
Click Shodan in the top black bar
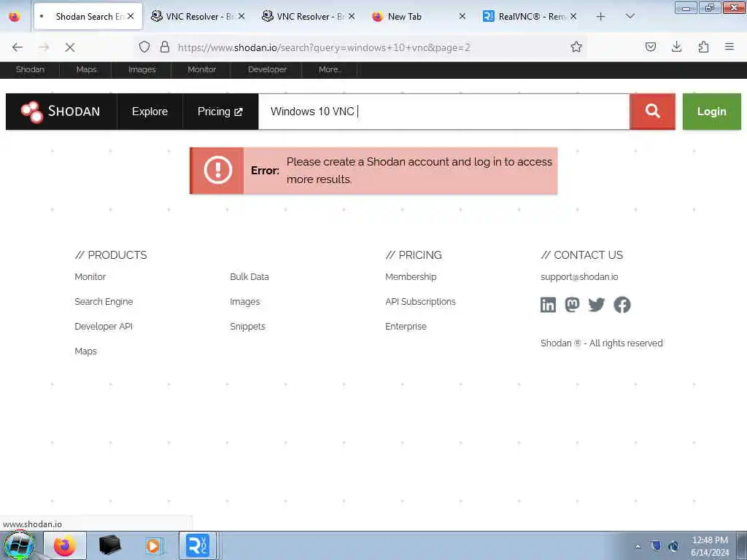tap(30, 69)
